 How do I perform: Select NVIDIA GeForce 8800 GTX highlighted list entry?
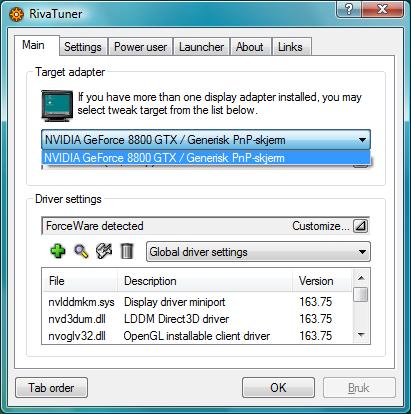point(206,158)
